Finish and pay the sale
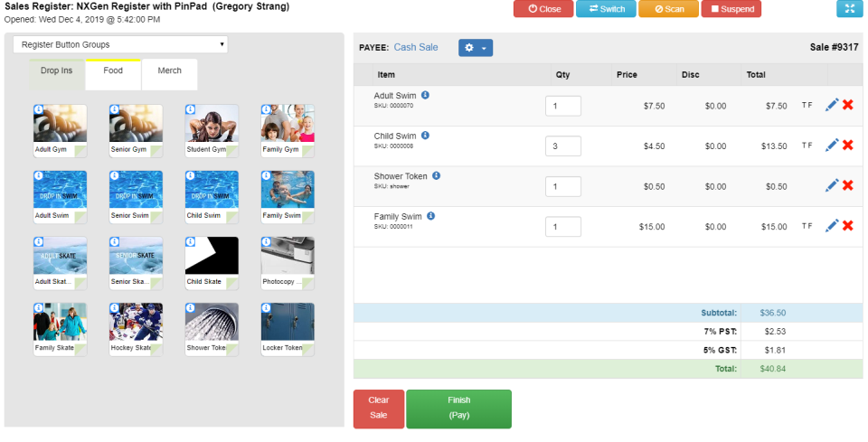The width and height of the screenshot is (868, 442). pos(459,409)
